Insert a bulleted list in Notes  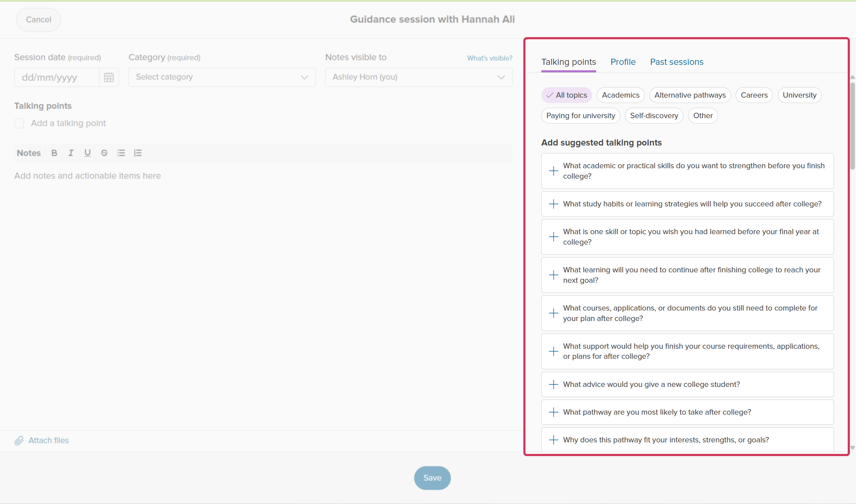(121, 153)
